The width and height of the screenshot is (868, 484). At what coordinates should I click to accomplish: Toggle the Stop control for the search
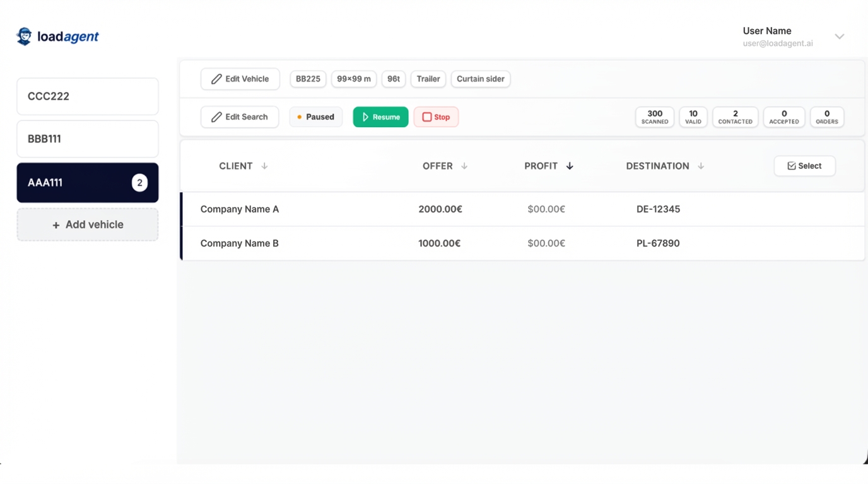(x=436, y=117)
